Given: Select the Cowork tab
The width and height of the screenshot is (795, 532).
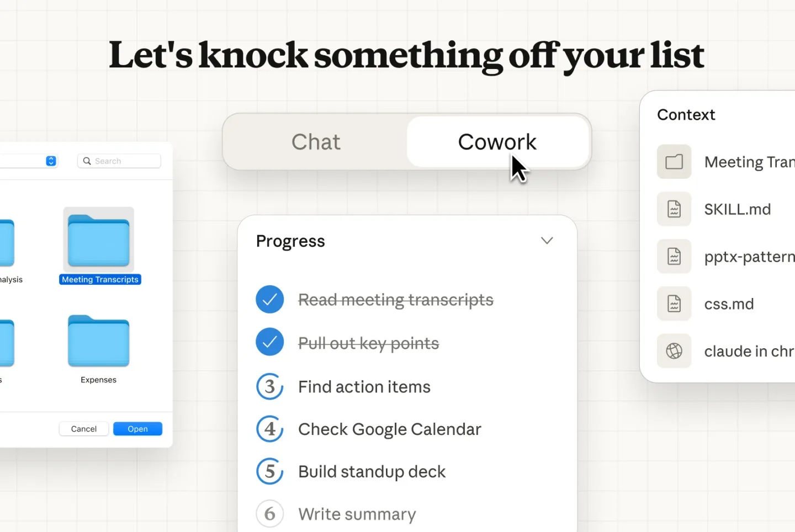Looking at the screenshot, I should pos(497,142).
